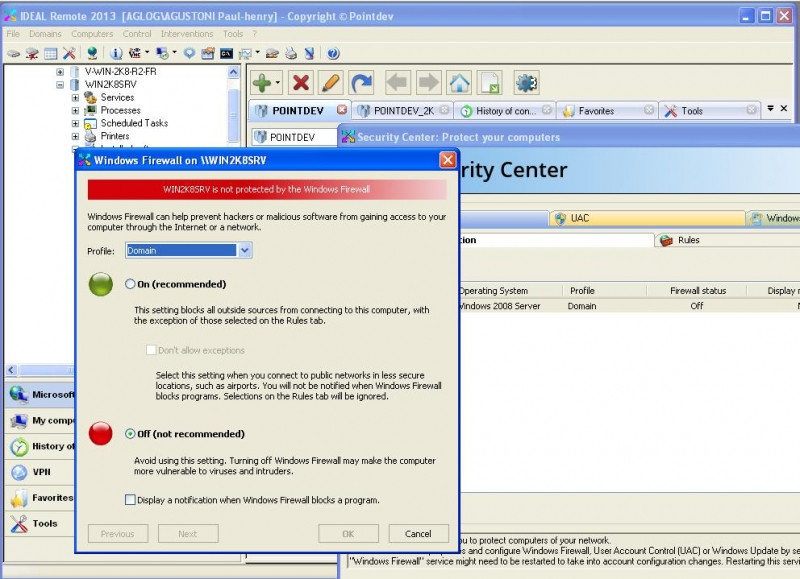Open the File menu
800x579 pixels.
click(x=13, y=34)
